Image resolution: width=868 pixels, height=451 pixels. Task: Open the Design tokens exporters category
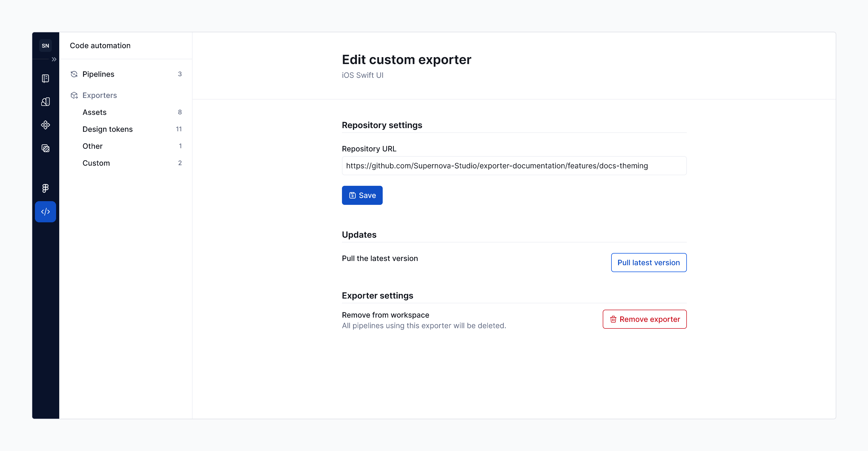pyautogui.click(x=107, y=129)
